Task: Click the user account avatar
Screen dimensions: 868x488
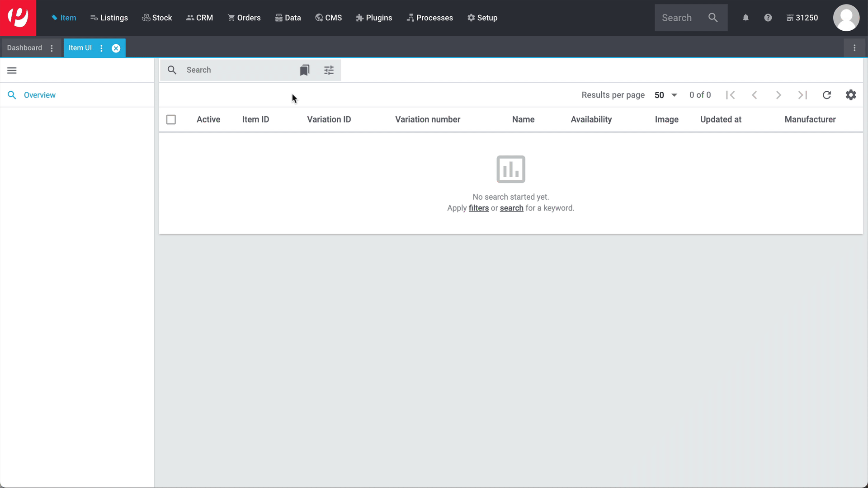Action: [846, 18]
